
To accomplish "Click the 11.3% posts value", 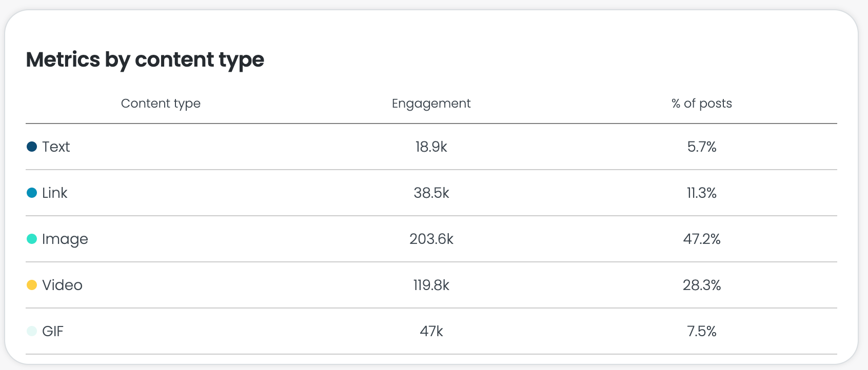I will (x=702, y=193).
